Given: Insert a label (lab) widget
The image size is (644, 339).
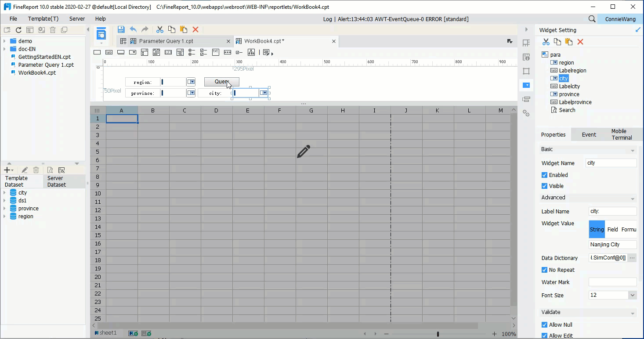Looking at the screenshot, I should tap(109, 52).
